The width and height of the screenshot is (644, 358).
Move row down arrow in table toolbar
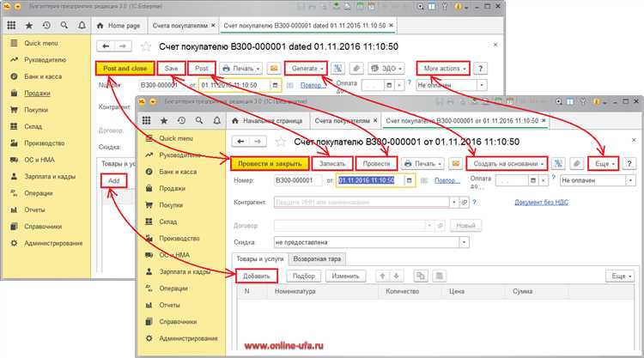click(396, 276)
